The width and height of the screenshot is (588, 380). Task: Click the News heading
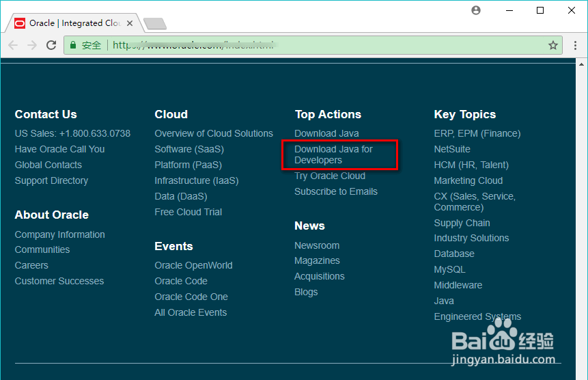309,226
